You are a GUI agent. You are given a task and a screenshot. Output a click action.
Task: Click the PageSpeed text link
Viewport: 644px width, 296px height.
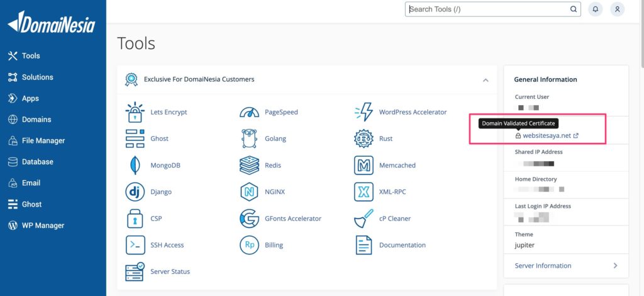tap(281, 112)
